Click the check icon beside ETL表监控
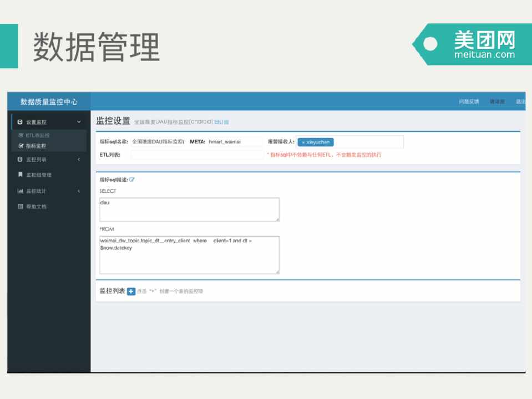The height and width of the screenshot is (399, 532). point(21,135)
